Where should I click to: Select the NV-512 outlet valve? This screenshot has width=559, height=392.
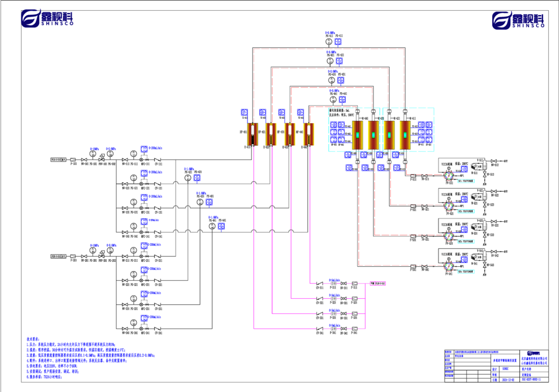(x=494, y=162)
